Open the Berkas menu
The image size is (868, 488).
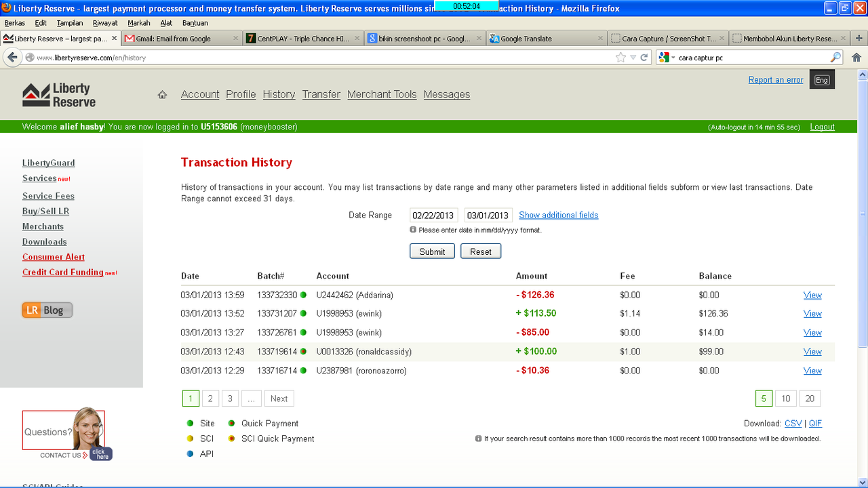pos(15,23)
